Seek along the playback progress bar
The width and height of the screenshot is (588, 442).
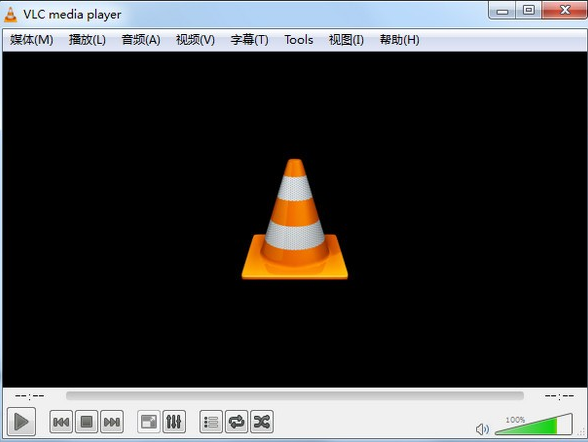pyautogui.click(x=295, y=396)
